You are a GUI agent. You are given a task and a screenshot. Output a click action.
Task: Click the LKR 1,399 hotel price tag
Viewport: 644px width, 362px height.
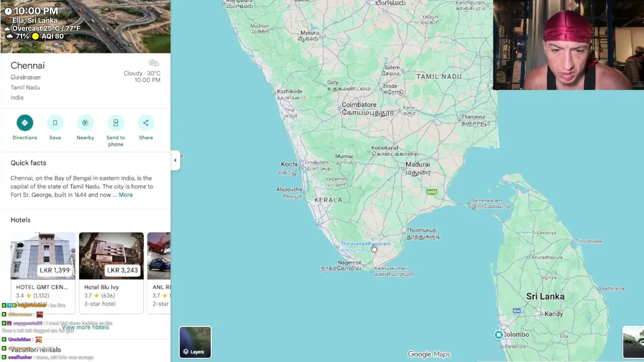coord(55,270)
